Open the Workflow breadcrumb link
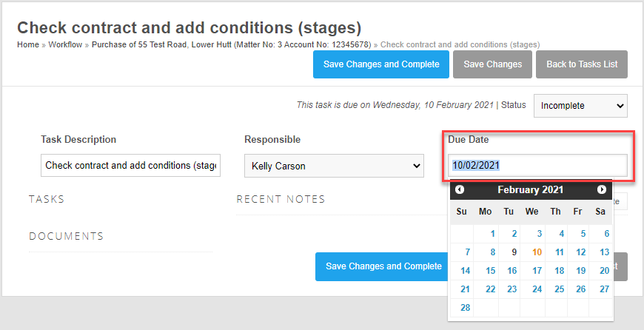644x330 pixels. click(x=67, y=45)
